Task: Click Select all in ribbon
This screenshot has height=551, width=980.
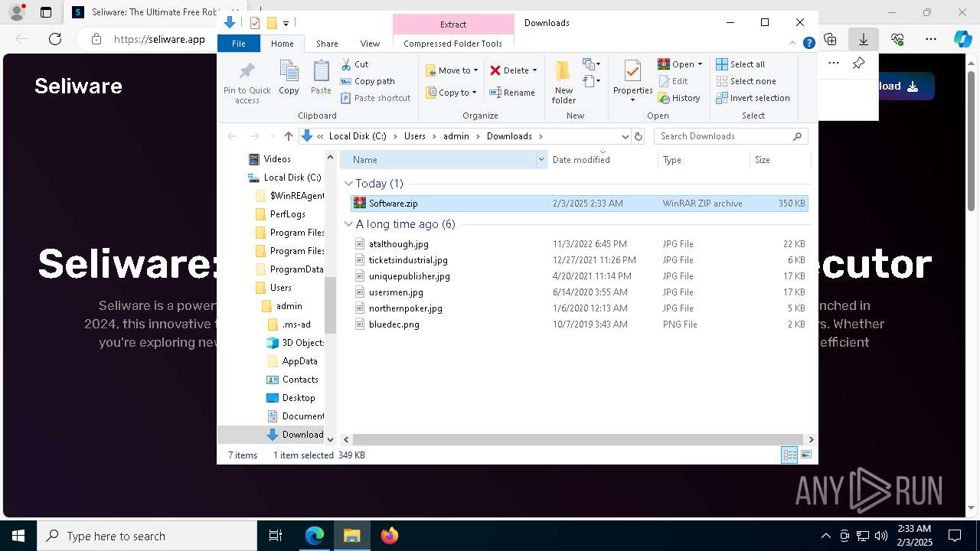Action: click(740, 64)
